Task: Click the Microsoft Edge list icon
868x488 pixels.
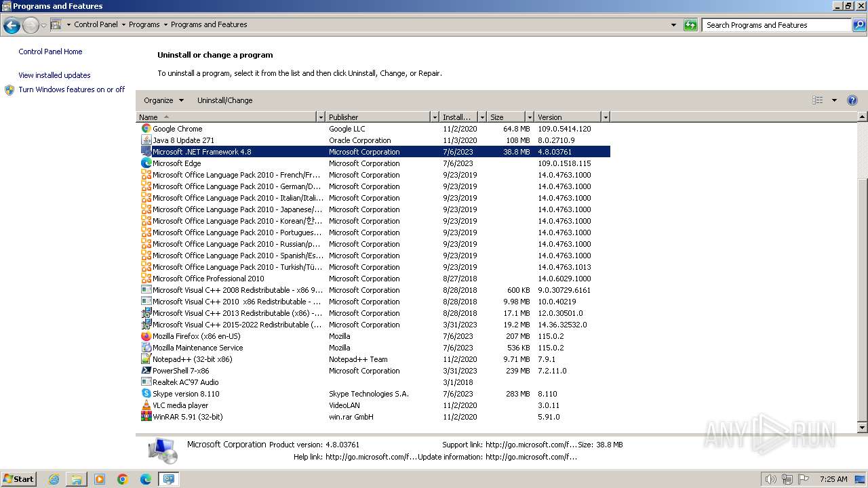Action: (146, 163)
